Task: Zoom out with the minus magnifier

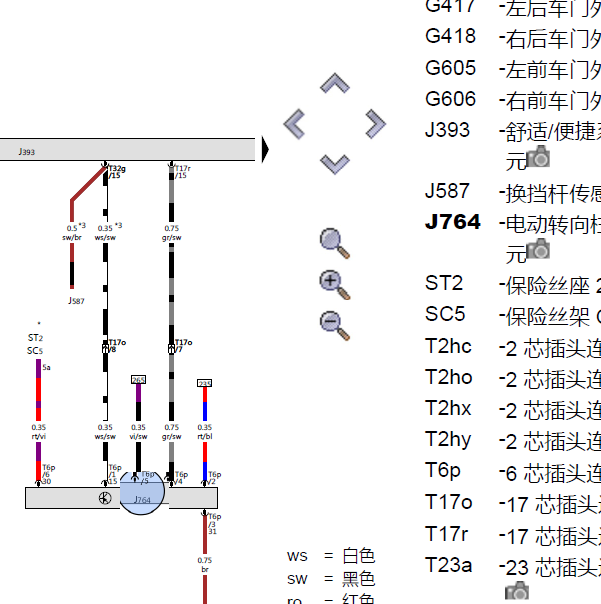Action: (335, 326)
